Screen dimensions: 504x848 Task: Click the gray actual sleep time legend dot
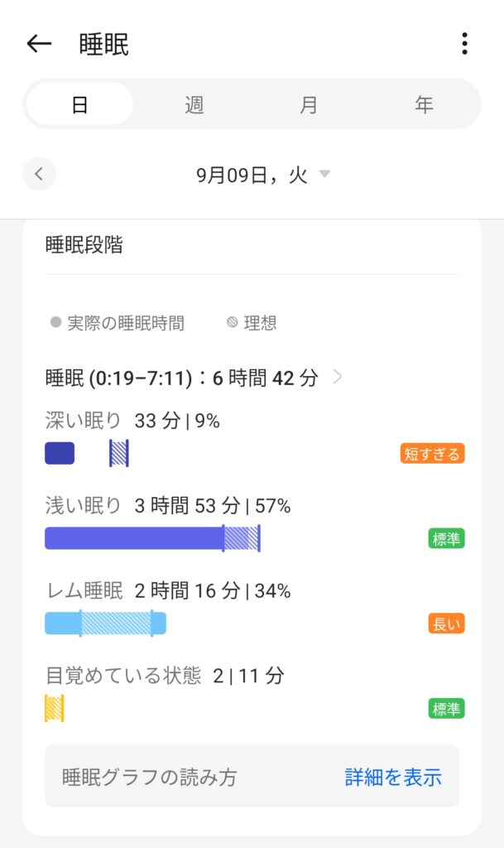(55, 323)
